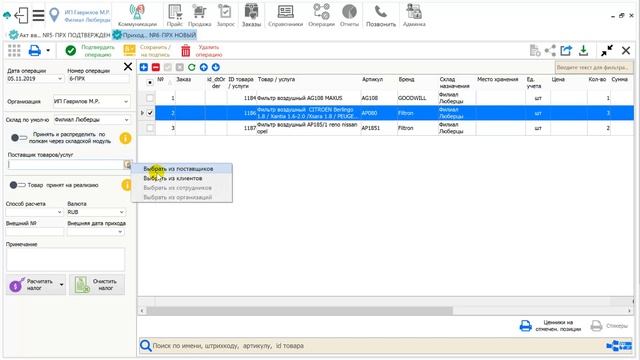Click the blue move-up arrow icon
This screenshot has width=640, height=360.
point(203,67)
